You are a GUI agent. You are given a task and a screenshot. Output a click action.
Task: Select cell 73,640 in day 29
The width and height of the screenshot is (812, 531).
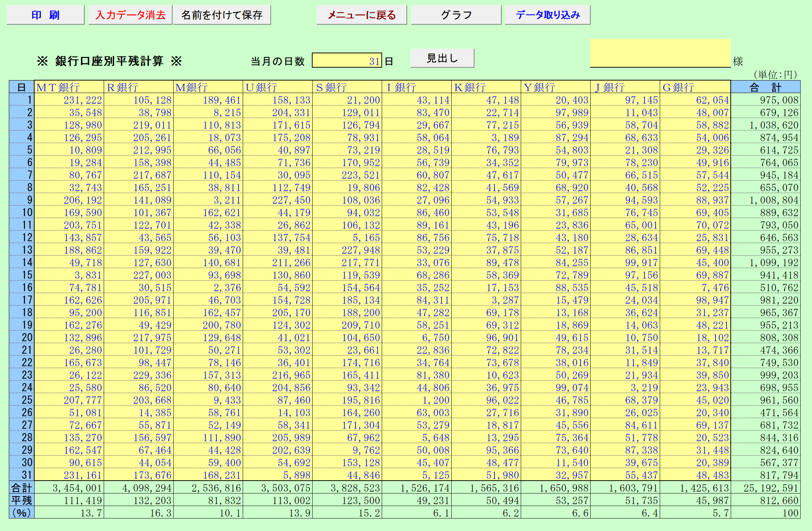pyautogui.click(x=556, y=450)
